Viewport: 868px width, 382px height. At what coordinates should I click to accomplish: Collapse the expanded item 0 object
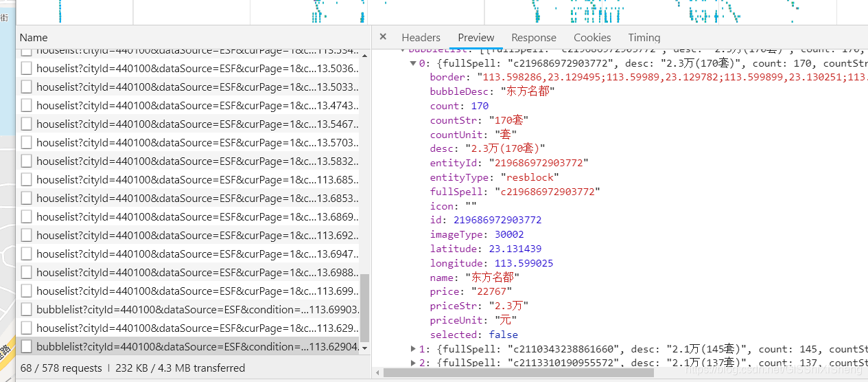tap(413, 63)
